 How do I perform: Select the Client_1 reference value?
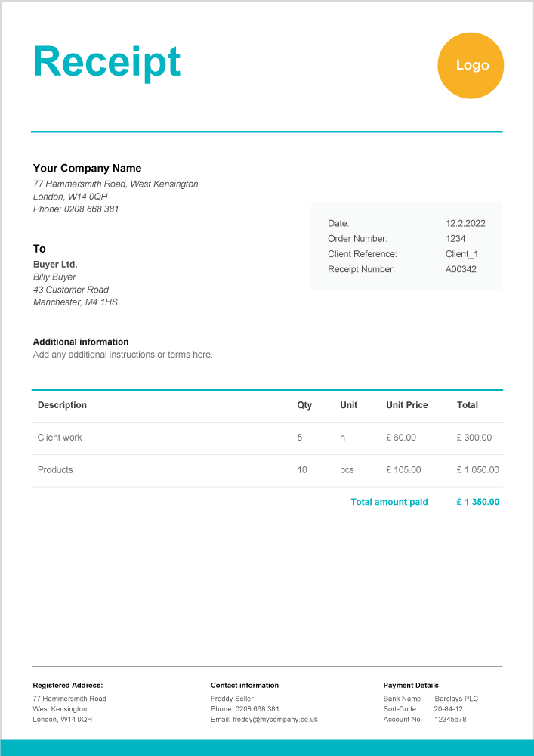coord(461,254)
